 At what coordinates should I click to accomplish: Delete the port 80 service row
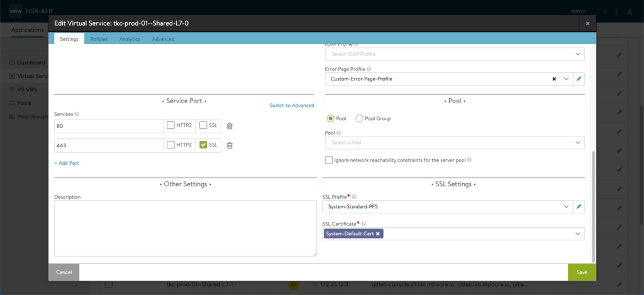[x=230, y=126]
